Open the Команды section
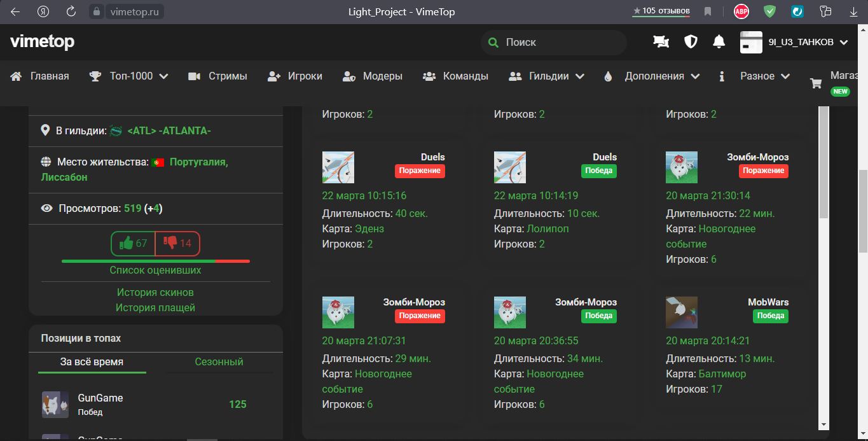868x441 pixels. coord(455,76)
